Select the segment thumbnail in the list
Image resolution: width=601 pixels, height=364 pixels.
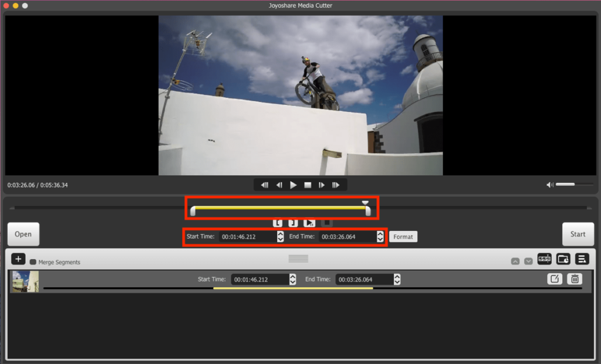click(25, 281)
